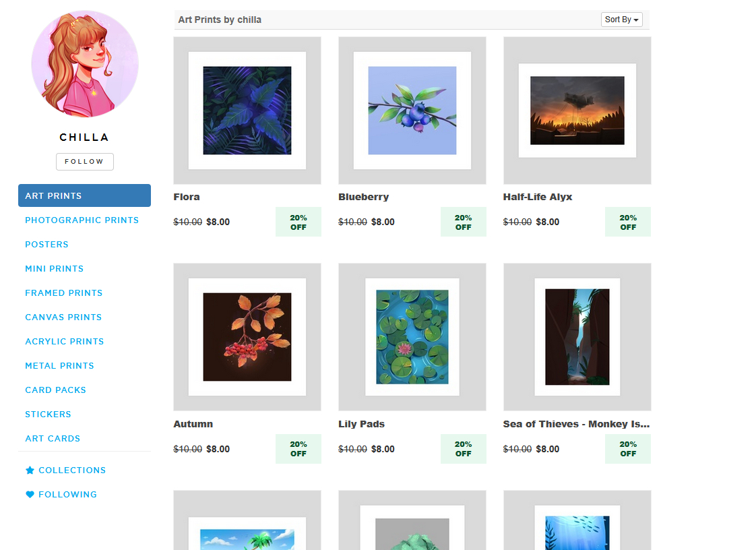
Task: Follow the artist Chilla
Action: 85,162
